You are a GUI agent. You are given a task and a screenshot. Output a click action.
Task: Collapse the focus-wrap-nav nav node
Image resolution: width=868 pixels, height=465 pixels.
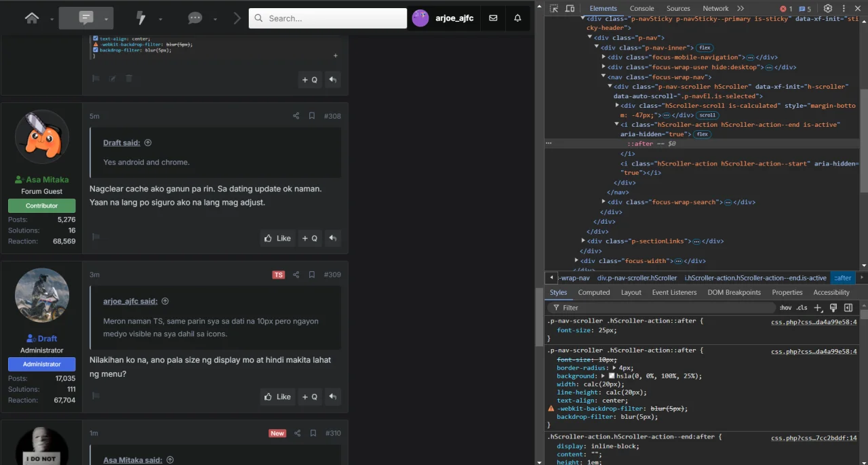pos(604,77)
